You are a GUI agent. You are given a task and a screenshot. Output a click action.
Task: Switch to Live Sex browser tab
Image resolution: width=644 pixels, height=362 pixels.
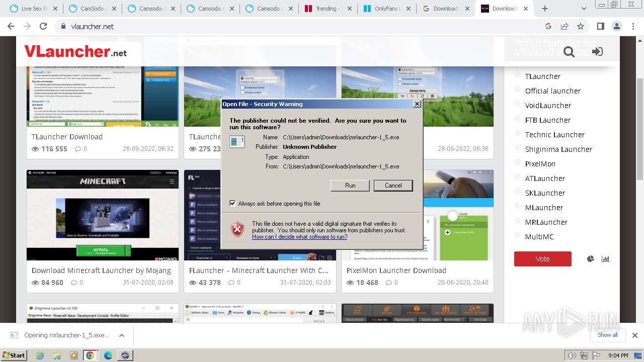33,9
